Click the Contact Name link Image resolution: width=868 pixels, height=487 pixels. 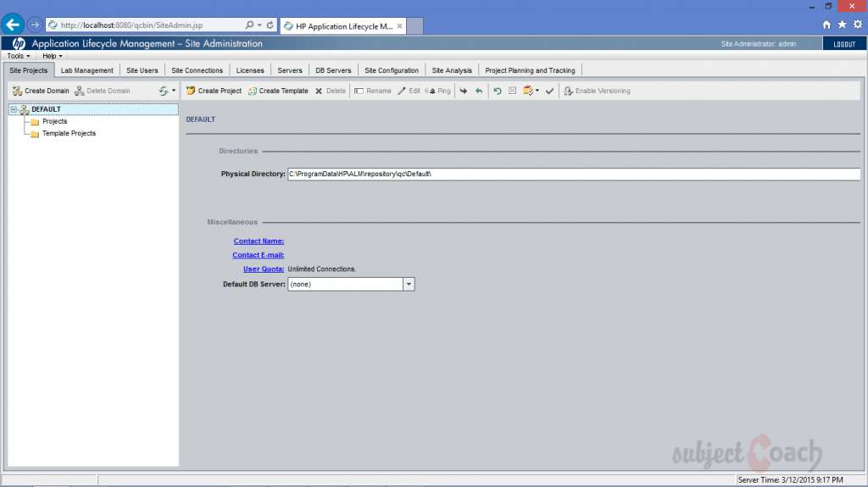(x=259, y=241)
